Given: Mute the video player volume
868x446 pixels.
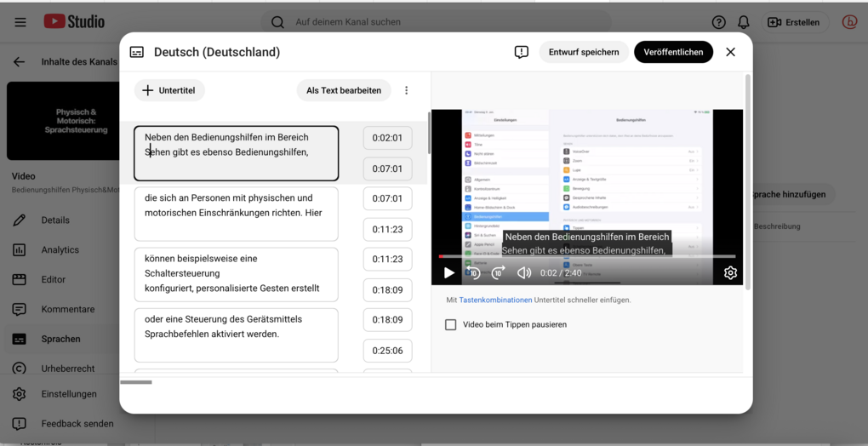Looking at the screenshot, I should [x=524, y=273].
